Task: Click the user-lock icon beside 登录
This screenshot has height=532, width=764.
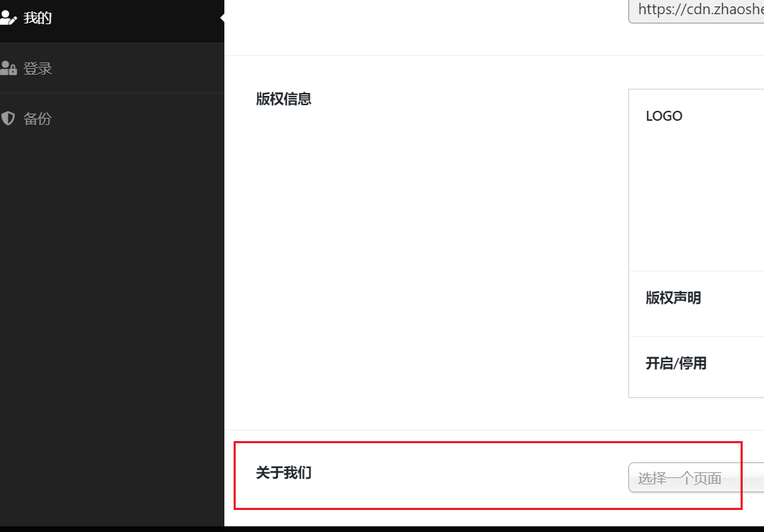Action: coord(9,68)
